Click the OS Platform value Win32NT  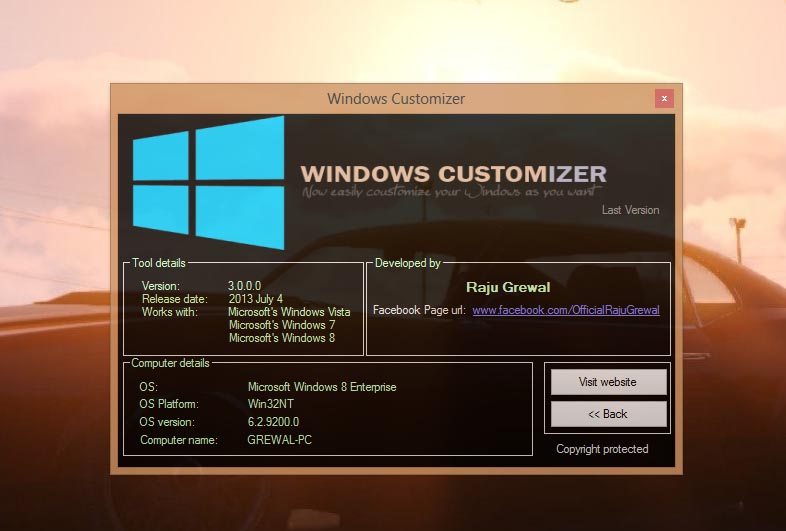[271, 404]
